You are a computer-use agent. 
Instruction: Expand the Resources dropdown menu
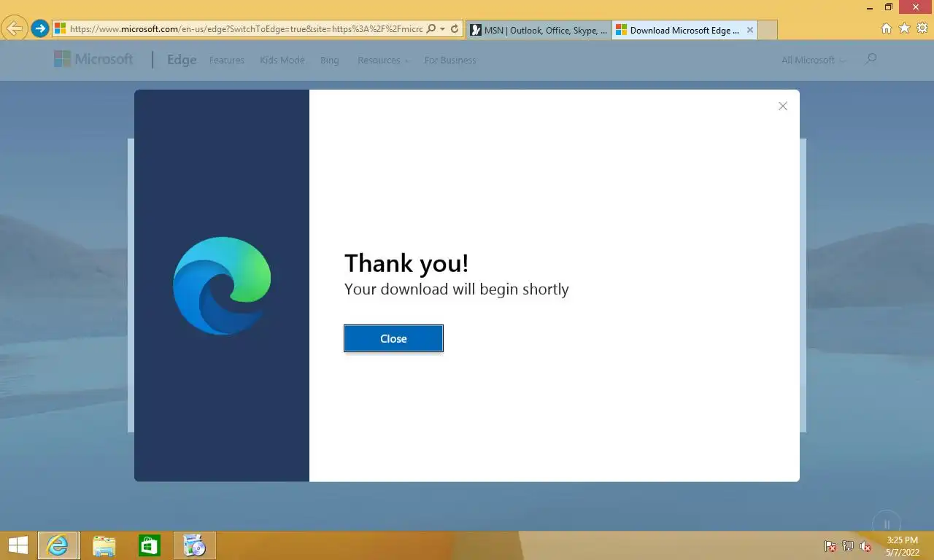click(383, 60)
